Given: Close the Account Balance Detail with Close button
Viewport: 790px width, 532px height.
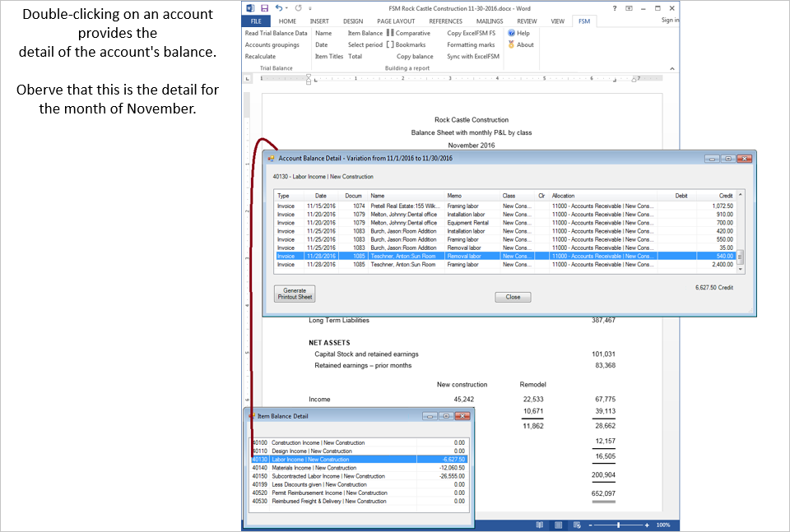Looking at the screenshot, I should pyautogui.click(x=513, y=297).
